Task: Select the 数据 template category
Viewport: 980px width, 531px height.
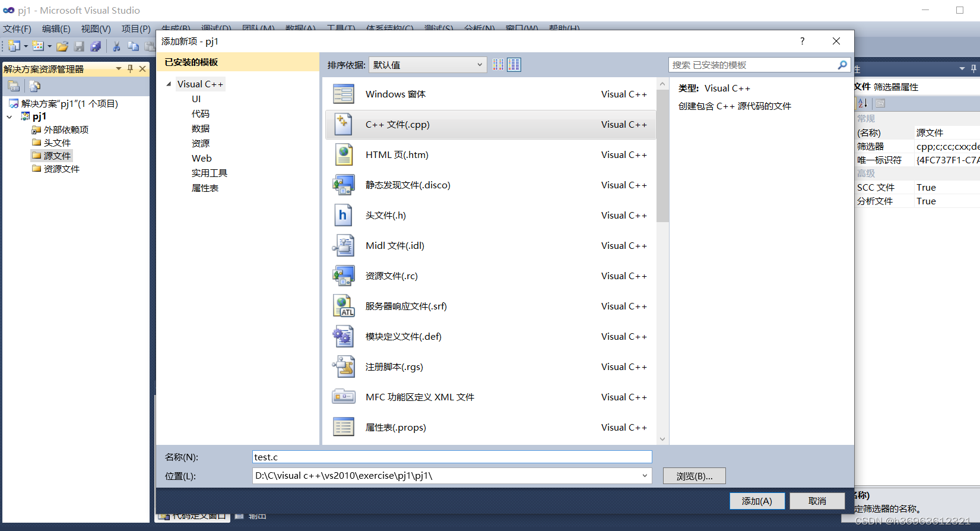Action: pyautogui.click(x=201, y=128)
